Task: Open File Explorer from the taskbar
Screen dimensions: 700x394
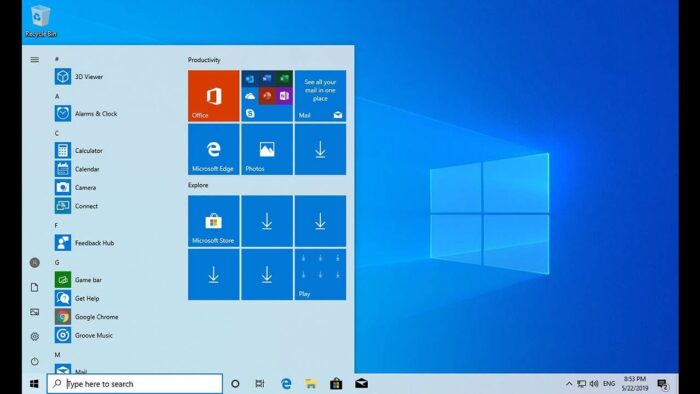Action: click(x=311, y=384)
